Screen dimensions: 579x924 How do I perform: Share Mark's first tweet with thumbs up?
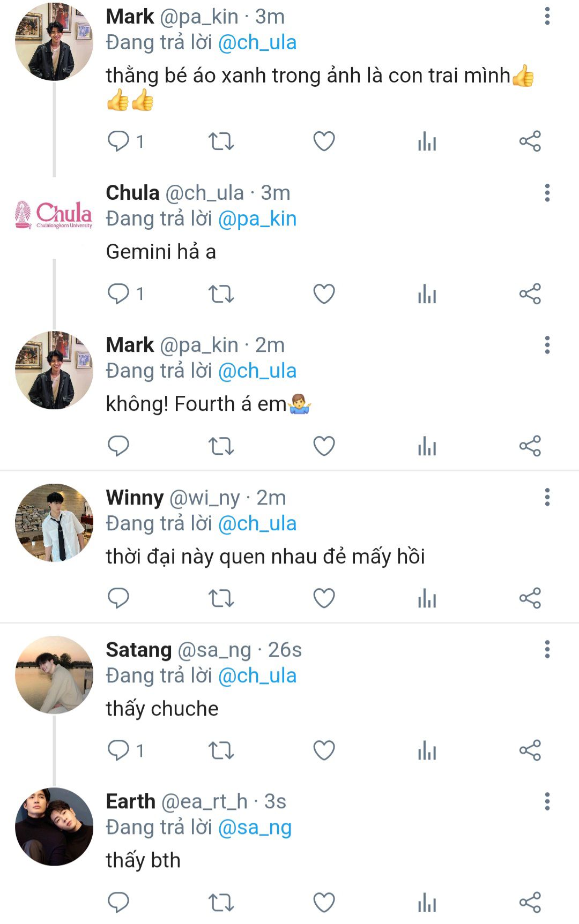point(530,141)
